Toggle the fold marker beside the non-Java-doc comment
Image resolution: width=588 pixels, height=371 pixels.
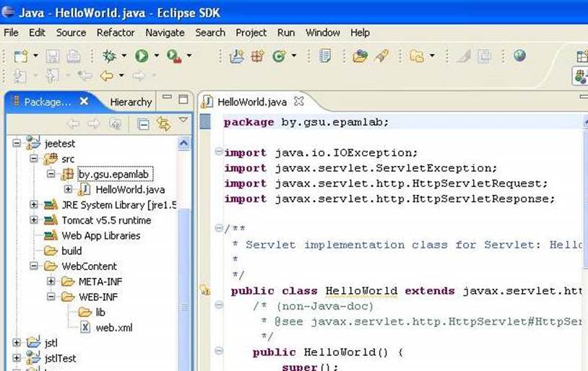tap(219, 305)
